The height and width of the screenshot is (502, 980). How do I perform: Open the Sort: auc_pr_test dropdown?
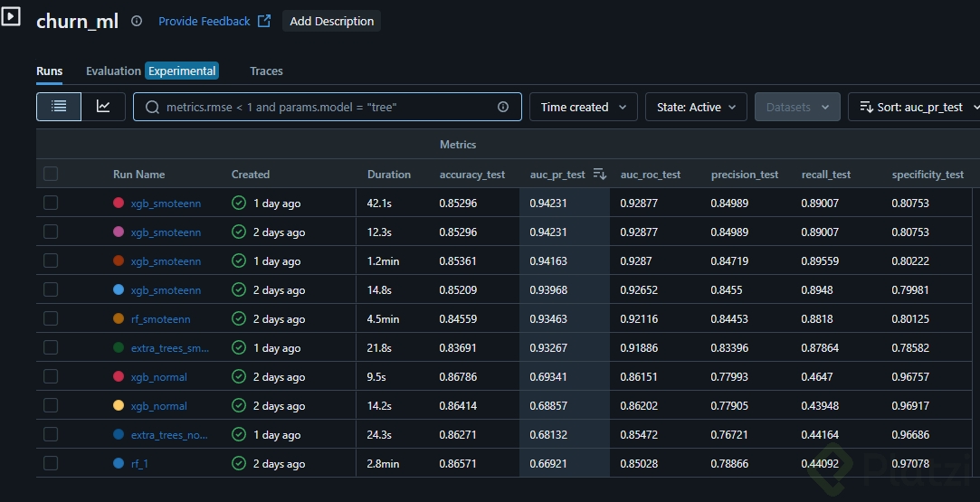[x=914, y=107]
